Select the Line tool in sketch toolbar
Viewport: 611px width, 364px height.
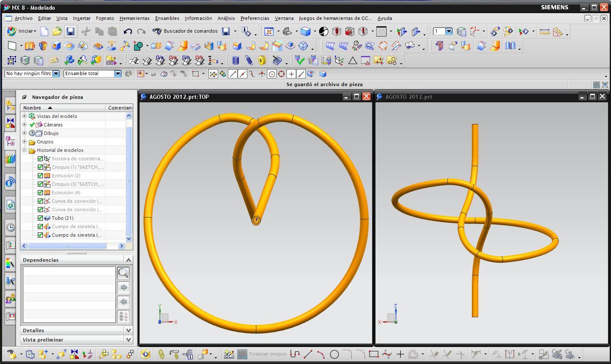click(x=308, y=354)
